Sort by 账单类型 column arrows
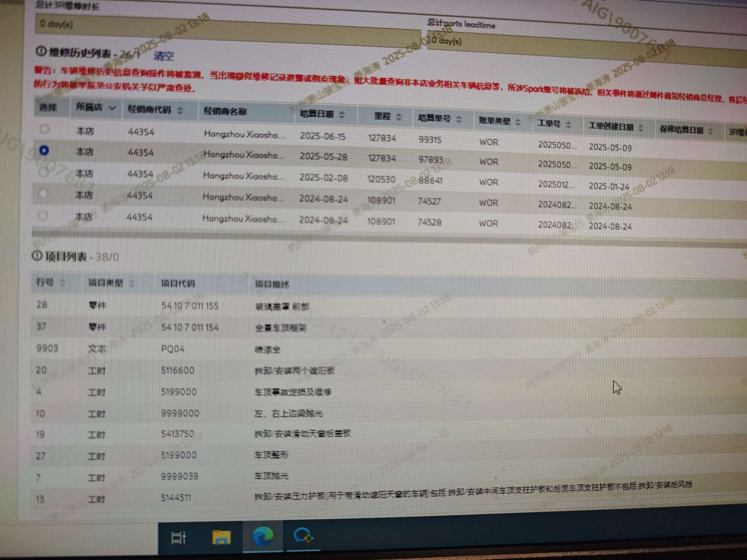The width and height of the screenshot is (747, 560). 518,122
